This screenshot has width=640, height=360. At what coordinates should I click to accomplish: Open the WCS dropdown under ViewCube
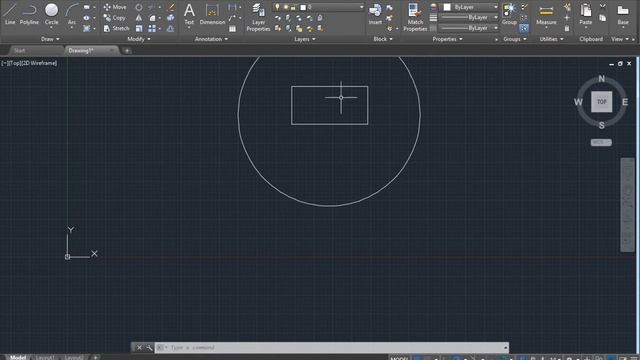click(601, 142)
